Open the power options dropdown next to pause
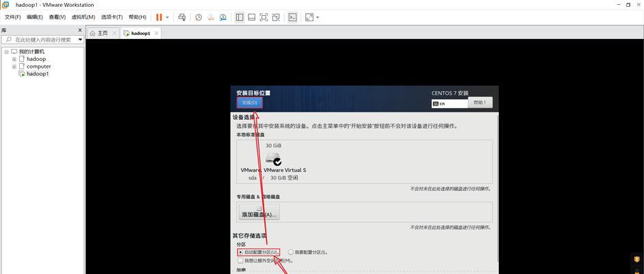 pos(167,17)
